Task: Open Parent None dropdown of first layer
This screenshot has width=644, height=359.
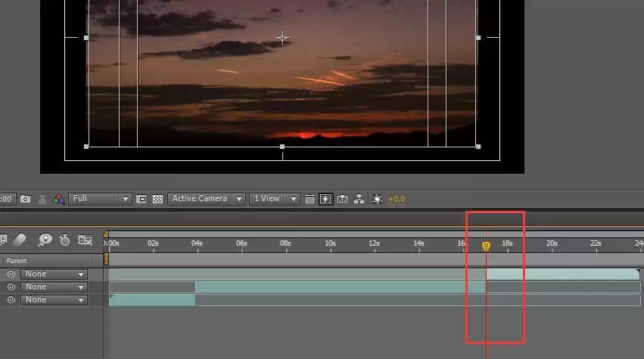Action: pos(54,274)
